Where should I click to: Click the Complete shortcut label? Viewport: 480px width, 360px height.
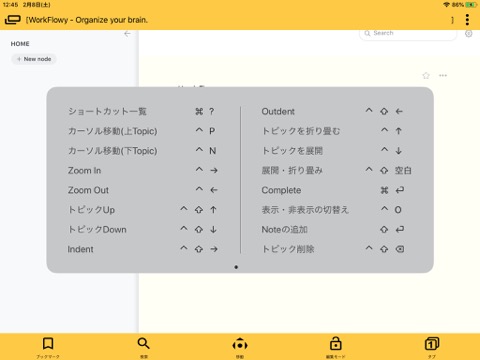click(x=281, y=190)
